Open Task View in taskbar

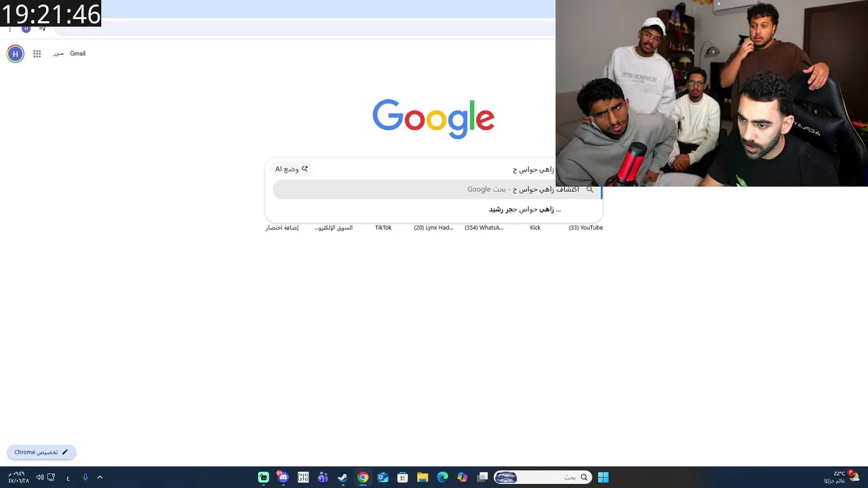482,477
